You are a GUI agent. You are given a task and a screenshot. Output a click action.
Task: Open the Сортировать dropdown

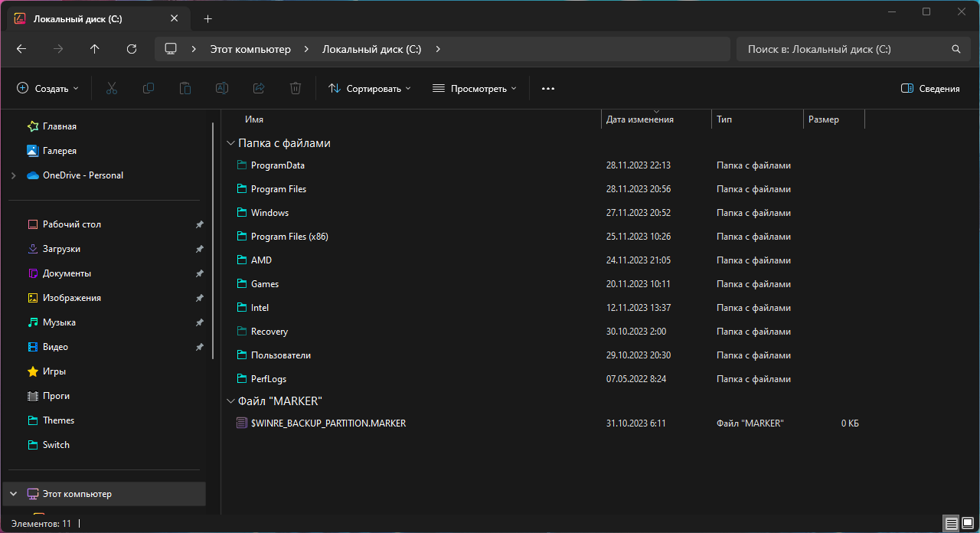point(370,89)
